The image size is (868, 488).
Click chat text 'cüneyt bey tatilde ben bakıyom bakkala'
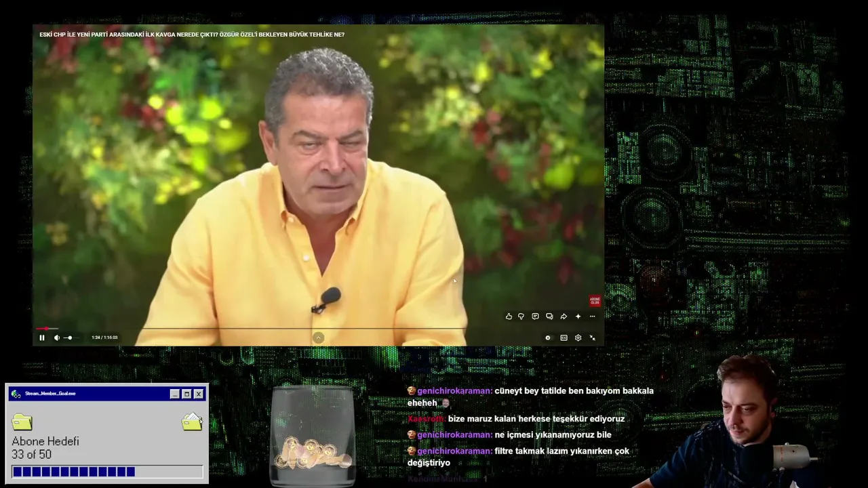[574, 391]
